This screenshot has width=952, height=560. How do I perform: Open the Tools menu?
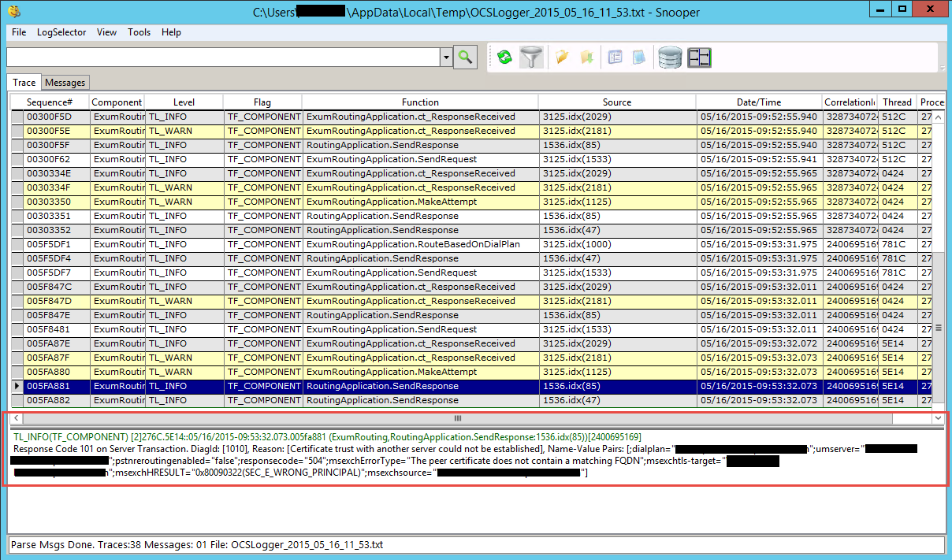pyautogui.click(x=139, y=32)
